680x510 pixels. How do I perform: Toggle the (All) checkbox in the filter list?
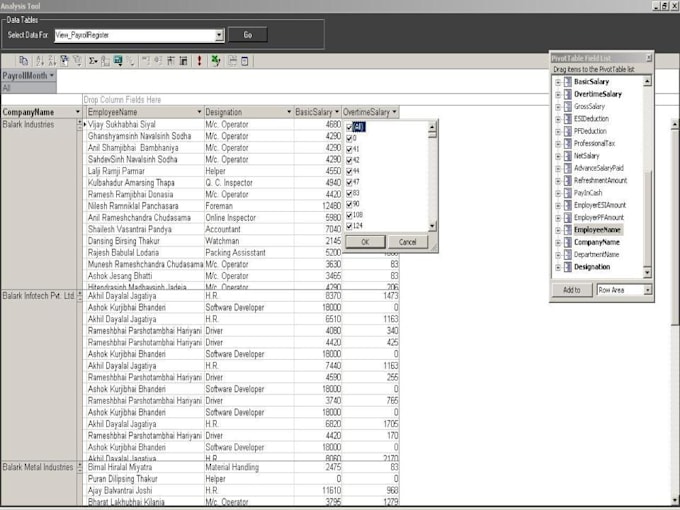(350, 127)
